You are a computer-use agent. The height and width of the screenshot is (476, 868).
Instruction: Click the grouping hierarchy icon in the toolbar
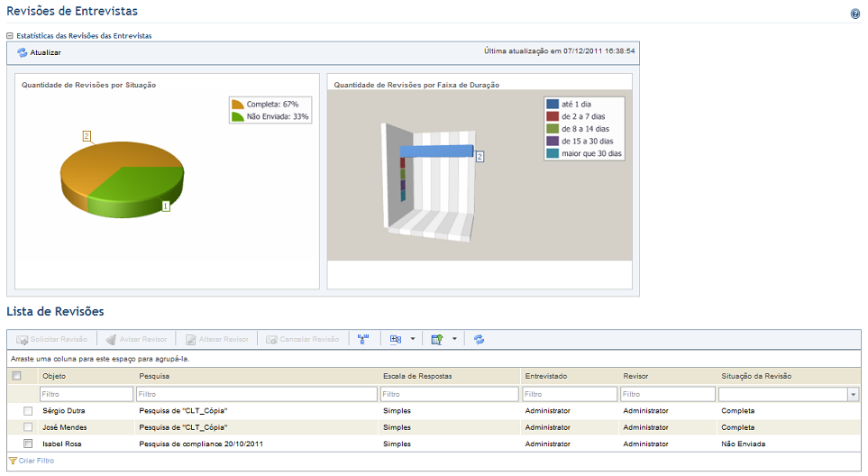[363, 339]
